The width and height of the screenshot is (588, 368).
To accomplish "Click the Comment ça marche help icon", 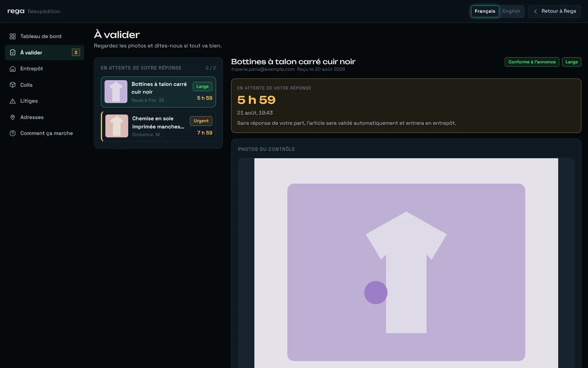I will click(12, 133).
